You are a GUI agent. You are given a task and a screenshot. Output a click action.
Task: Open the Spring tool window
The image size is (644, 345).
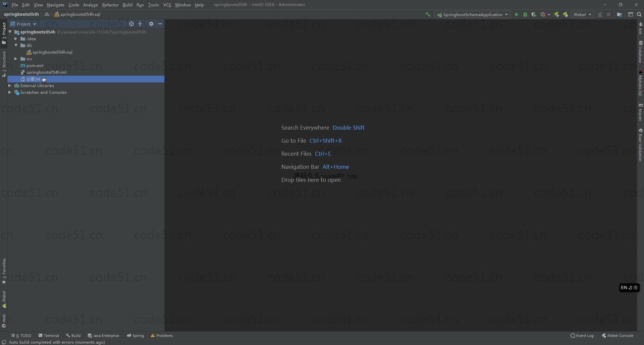(x=135, y=335)
